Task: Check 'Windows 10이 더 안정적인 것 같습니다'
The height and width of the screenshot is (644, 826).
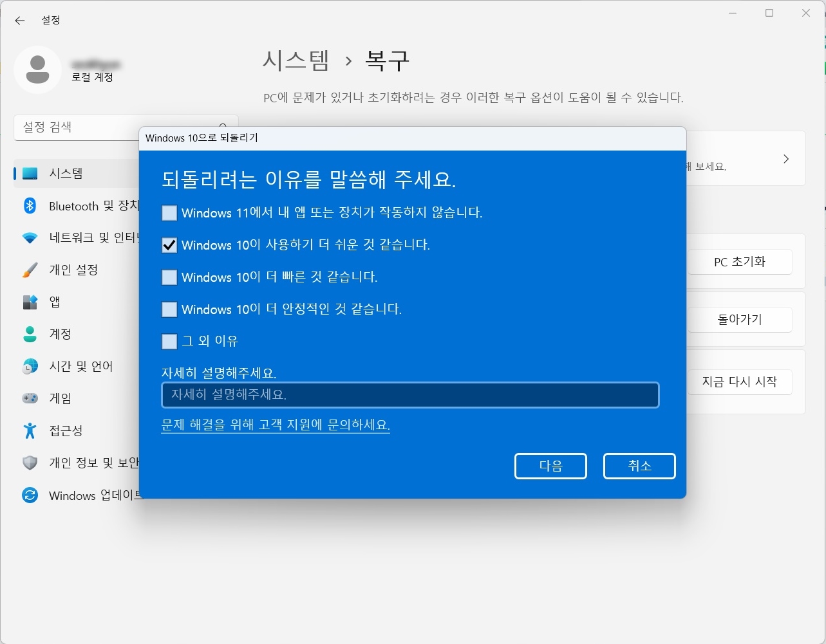Action: click(169, 309)
